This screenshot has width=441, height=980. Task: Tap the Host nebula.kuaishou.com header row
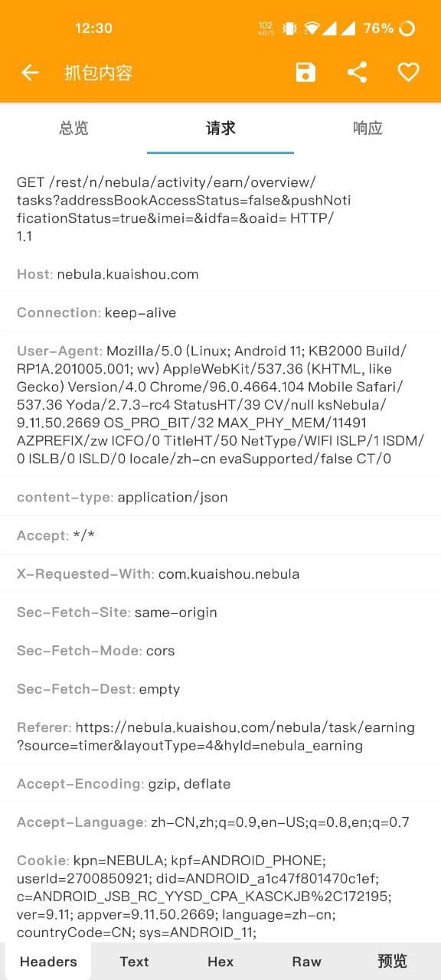tap(220, 274)
